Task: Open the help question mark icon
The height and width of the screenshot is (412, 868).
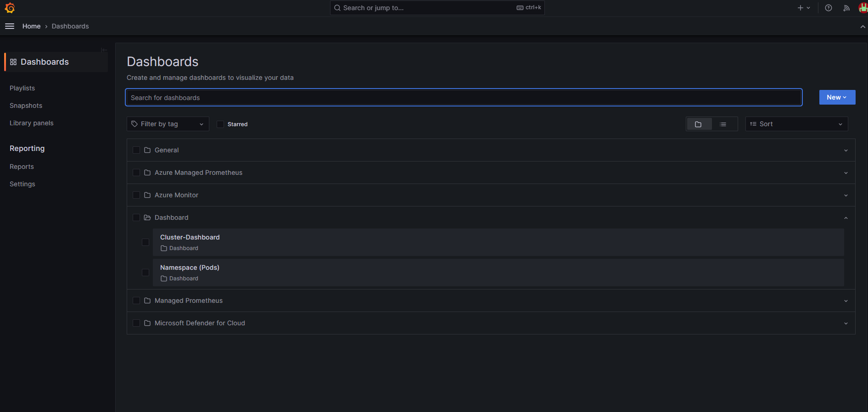Action: click(829, 8)
